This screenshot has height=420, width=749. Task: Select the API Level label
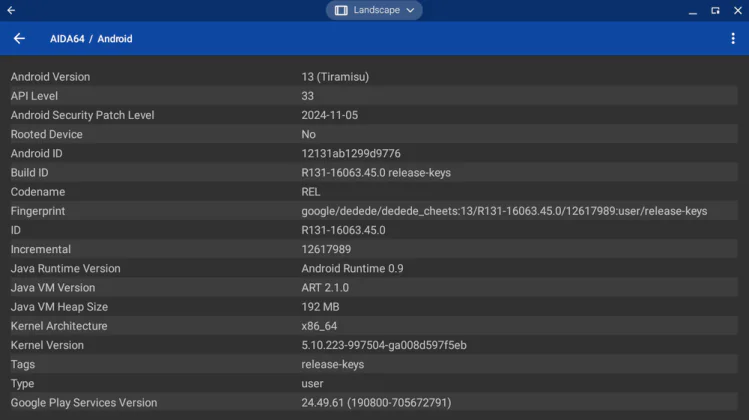(34, 96)
